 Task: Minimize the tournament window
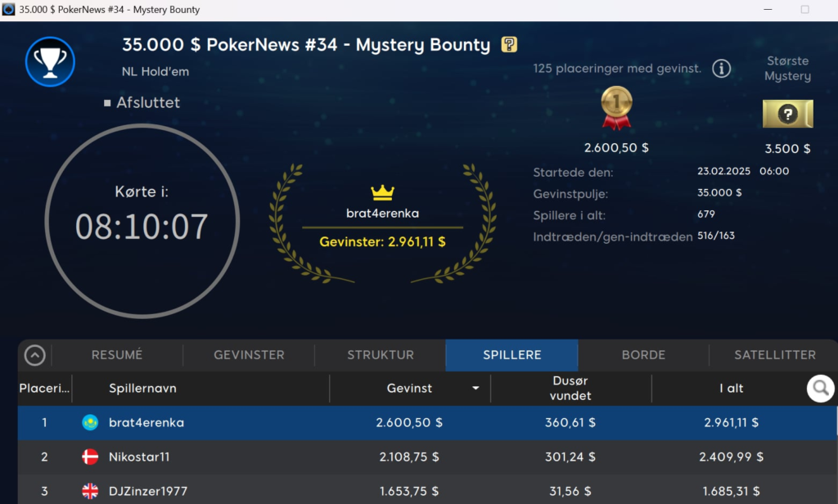click(x=768, y=10)
